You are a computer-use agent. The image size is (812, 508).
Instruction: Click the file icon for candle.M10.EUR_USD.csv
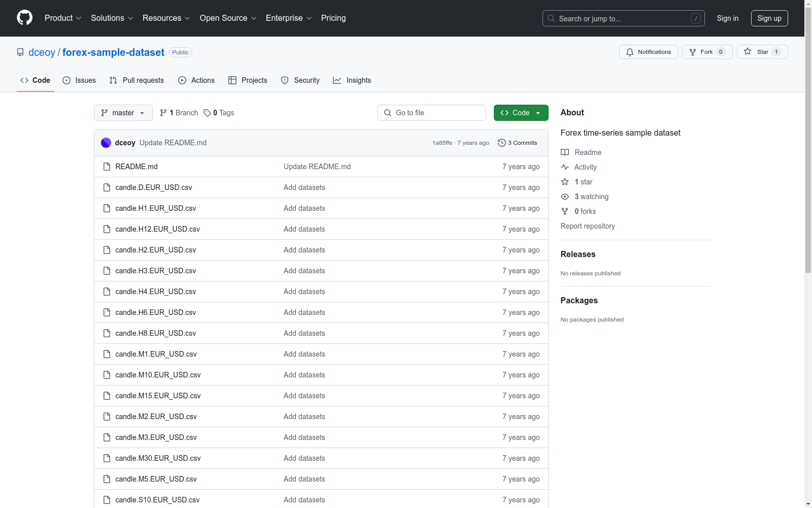[x=107, y=375]
